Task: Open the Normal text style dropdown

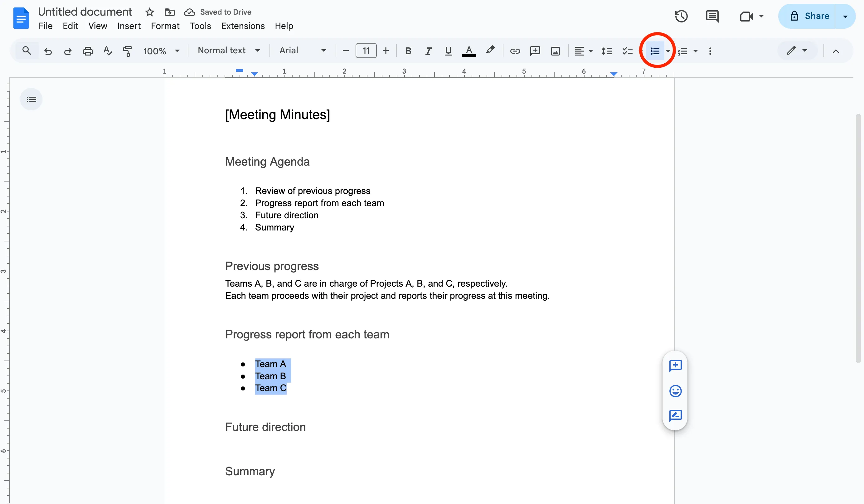Action: pyautogui.click(x=229, y=51)
